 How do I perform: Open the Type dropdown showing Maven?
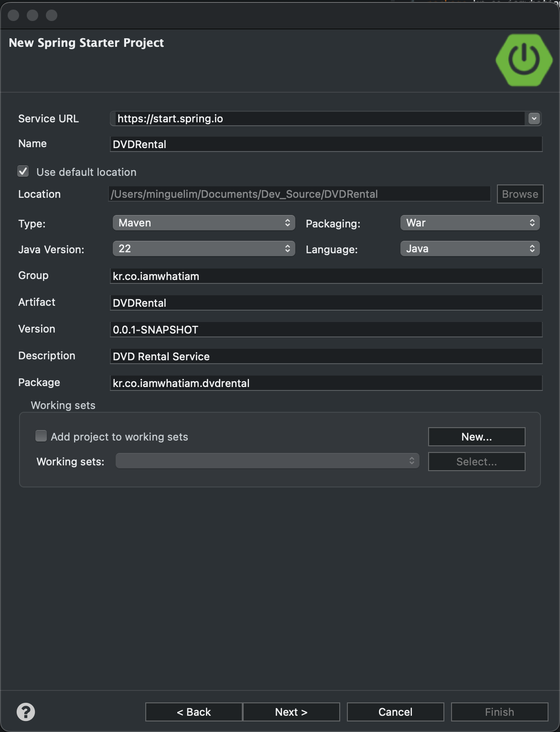tap(204, 223)
